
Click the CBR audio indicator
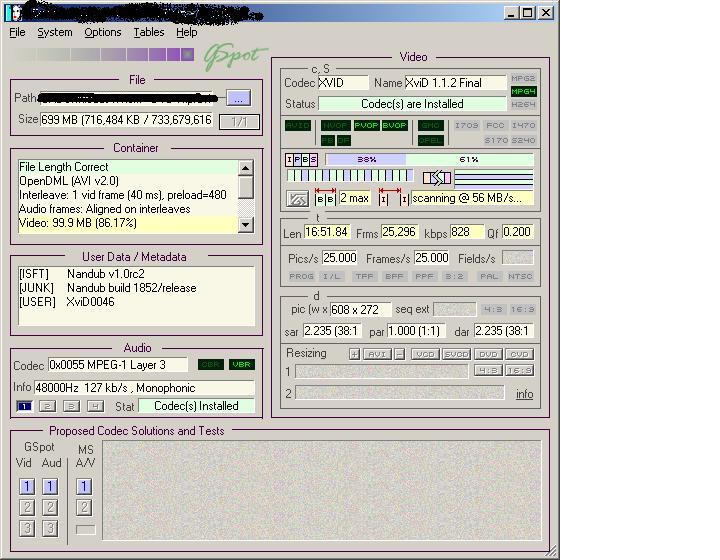[211, 364]
